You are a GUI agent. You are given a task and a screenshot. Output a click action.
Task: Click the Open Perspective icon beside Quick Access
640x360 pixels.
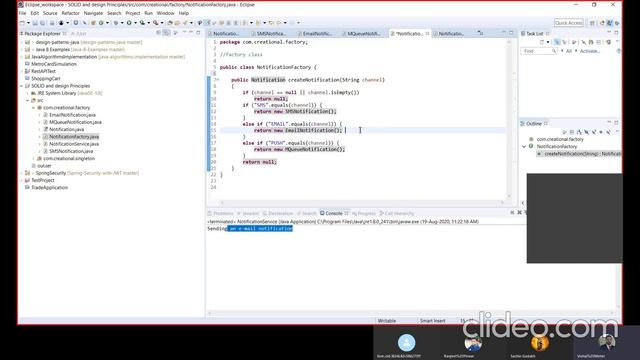[x=591, y=23]
